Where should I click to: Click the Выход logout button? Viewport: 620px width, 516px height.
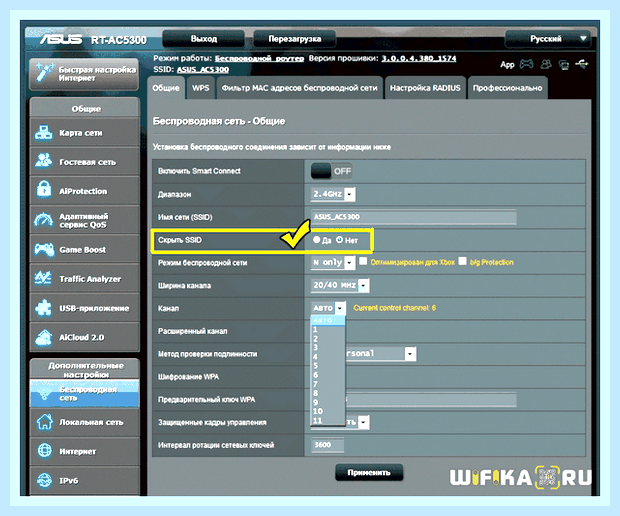(x=204, y=39)
